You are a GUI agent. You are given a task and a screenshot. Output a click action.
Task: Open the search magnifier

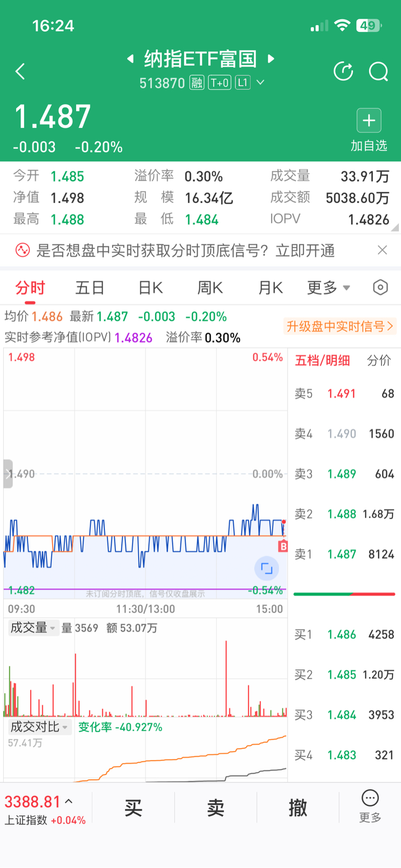379,72
